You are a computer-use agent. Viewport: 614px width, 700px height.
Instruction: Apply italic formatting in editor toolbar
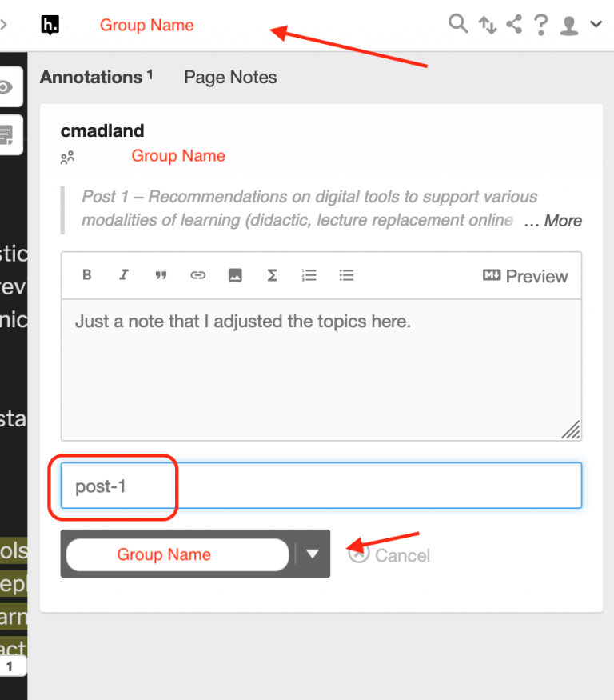124,275
